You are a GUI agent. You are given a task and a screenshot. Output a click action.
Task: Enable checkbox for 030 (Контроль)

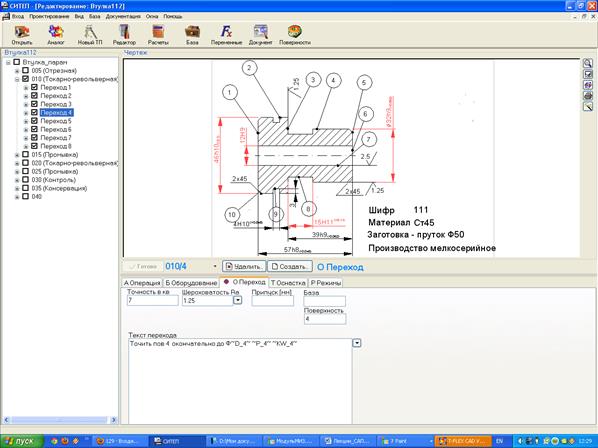(x=25, y=180)
